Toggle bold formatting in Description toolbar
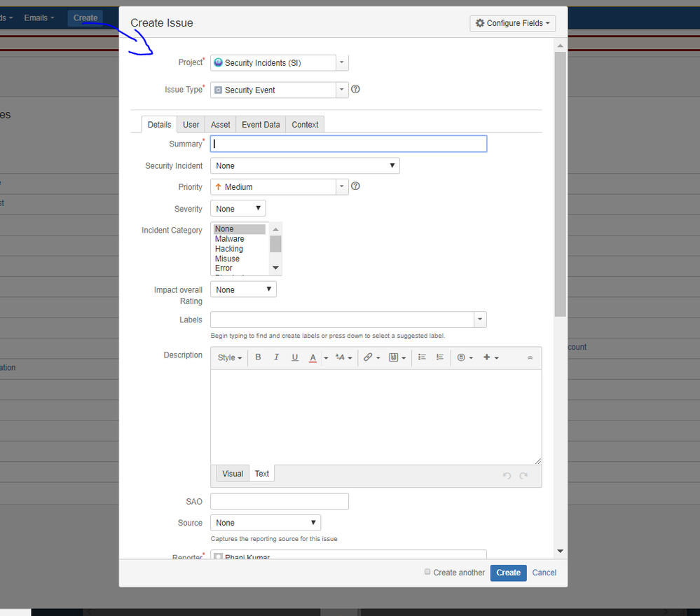 (258, 357)
